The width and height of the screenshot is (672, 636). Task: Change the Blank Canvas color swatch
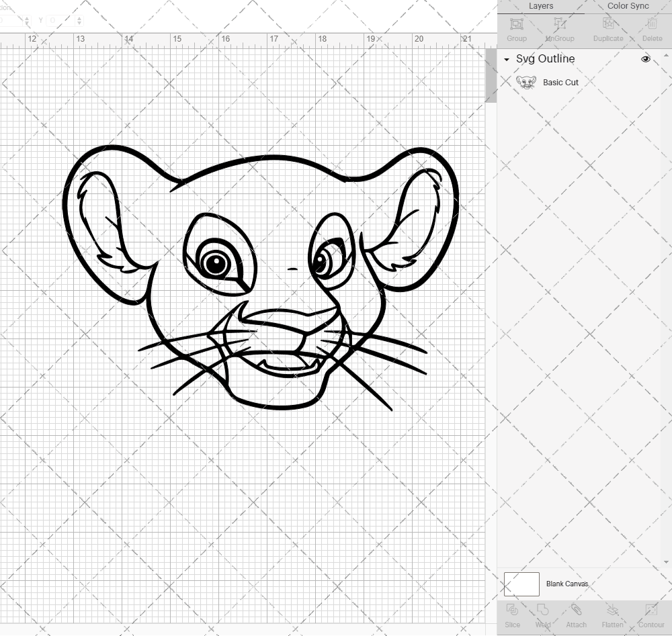(521, 584)
